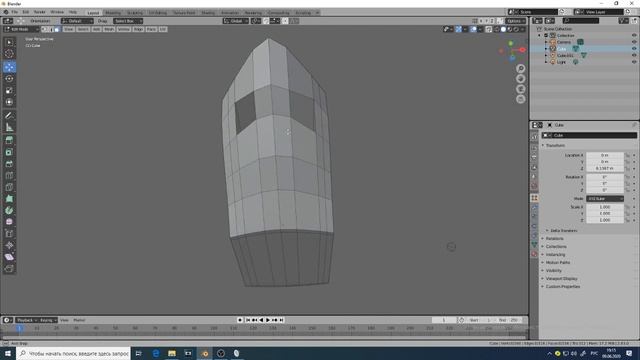
Task: Open the Face menu in viewport header
Action: coord(151,29)
